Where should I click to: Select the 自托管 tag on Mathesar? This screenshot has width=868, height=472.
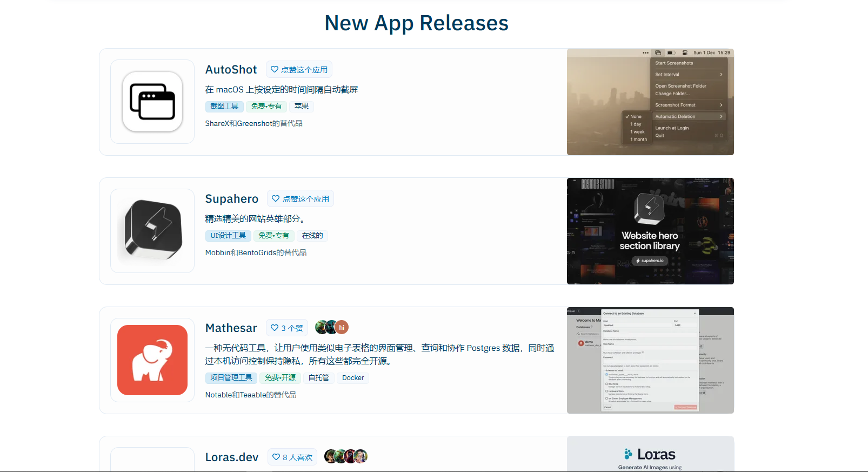(319, 378)
